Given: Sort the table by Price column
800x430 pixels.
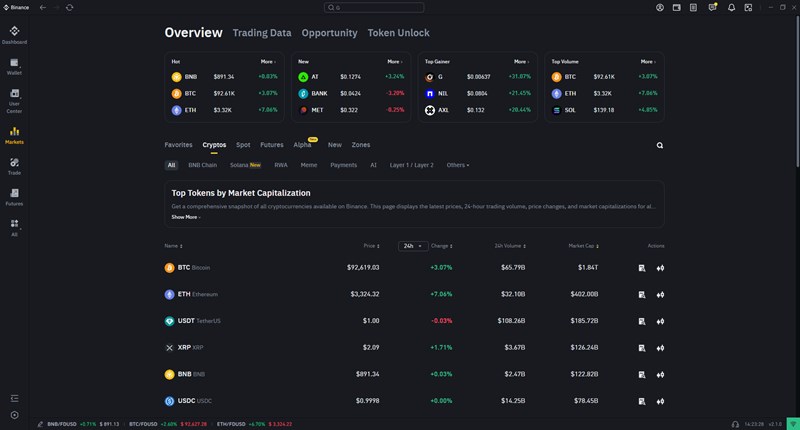Looking at the screenshot, I should (372, 245).
